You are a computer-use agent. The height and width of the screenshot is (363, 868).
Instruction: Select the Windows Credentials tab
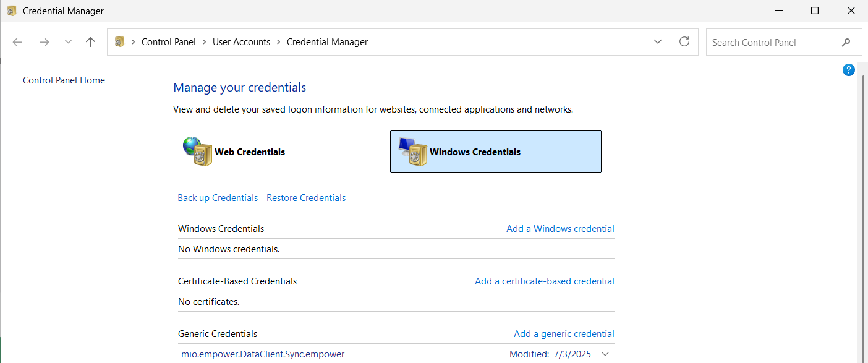pos(496,152)
